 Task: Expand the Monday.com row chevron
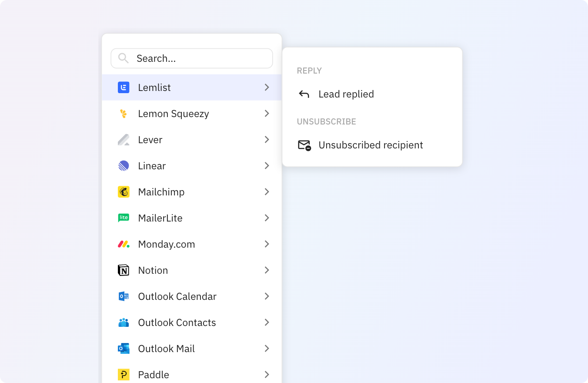pyautogui.click(x=267, y=244)
